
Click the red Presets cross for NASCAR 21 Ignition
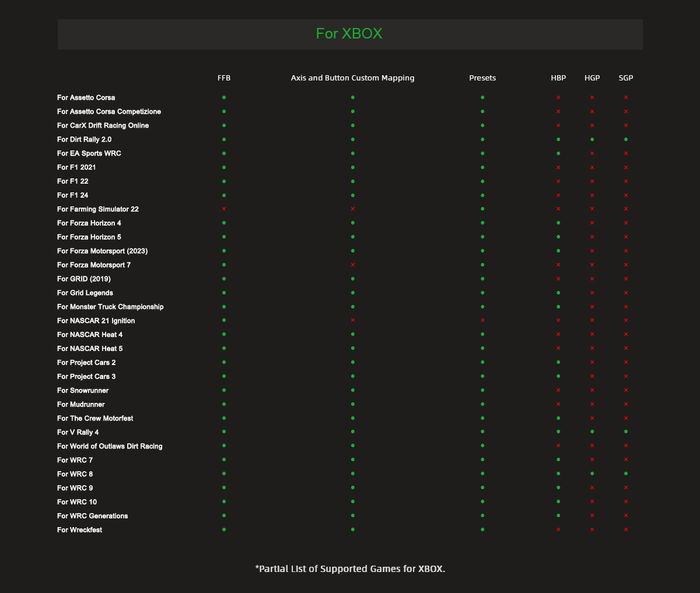coord(482,320)
